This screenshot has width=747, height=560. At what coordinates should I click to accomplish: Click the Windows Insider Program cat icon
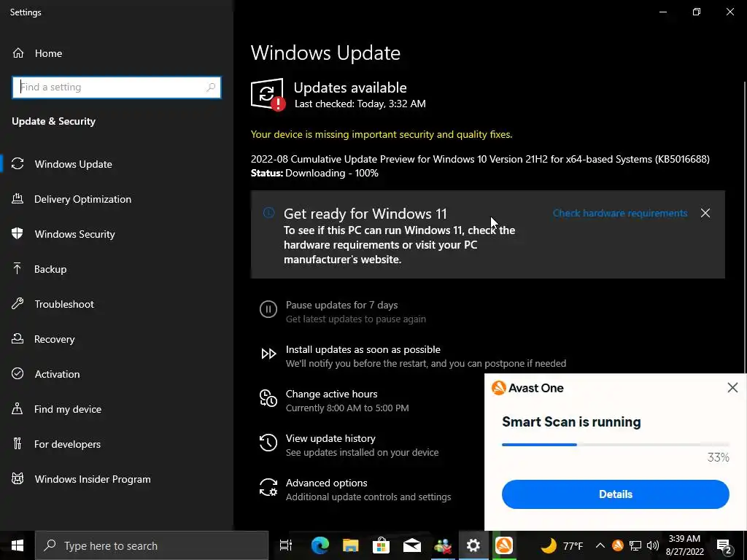pos(18,479)
